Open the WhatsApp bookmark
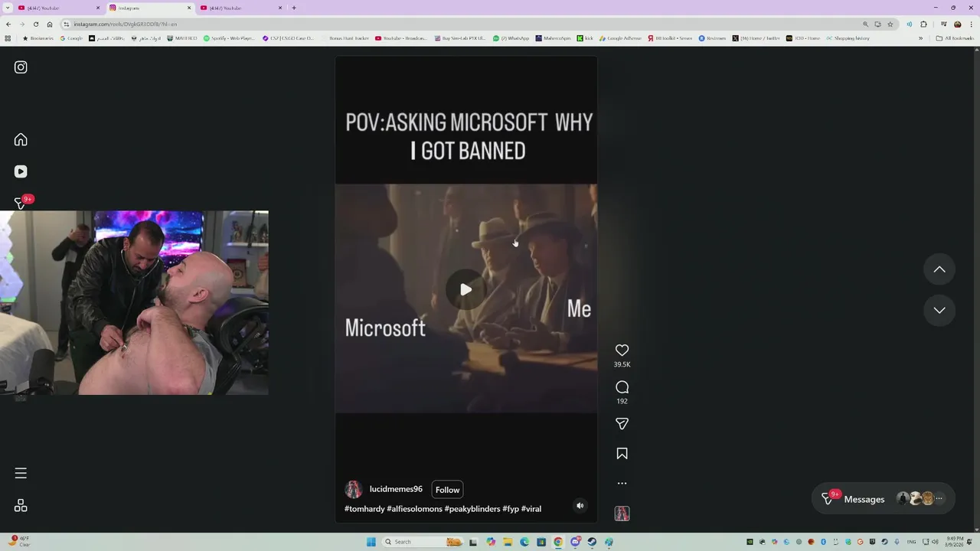 click(511, 38)
